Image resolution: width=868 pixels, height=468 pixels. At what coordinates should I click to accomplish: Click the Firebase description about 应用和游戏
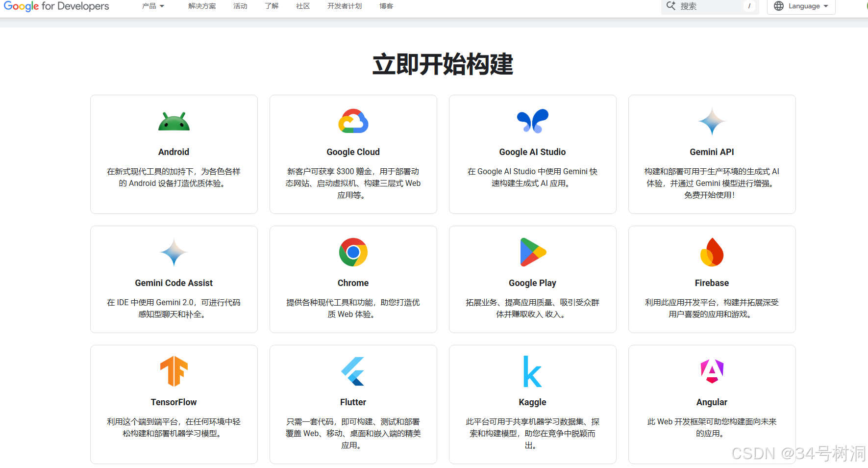click(712, 309)
